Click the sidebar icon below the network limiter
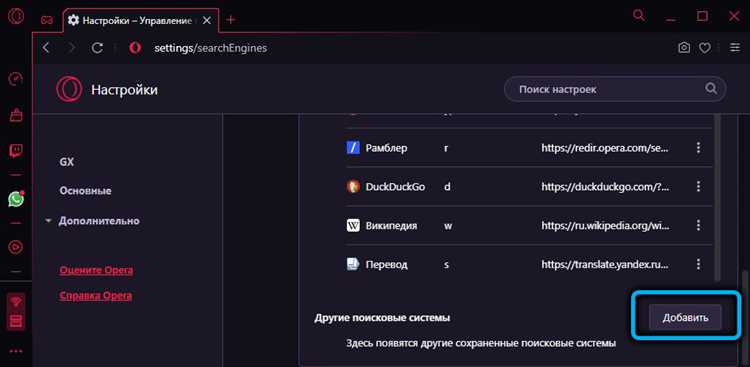 [x=16, y=321]
